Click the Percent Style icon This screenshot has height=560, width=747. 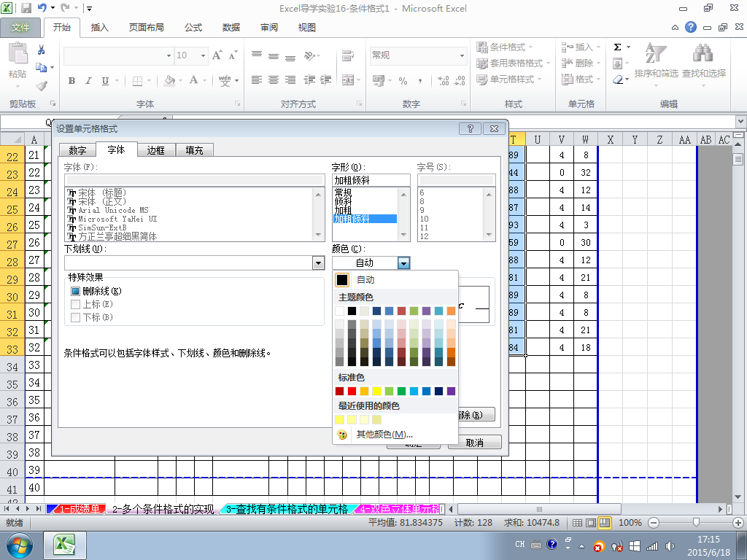click(403, 80)
